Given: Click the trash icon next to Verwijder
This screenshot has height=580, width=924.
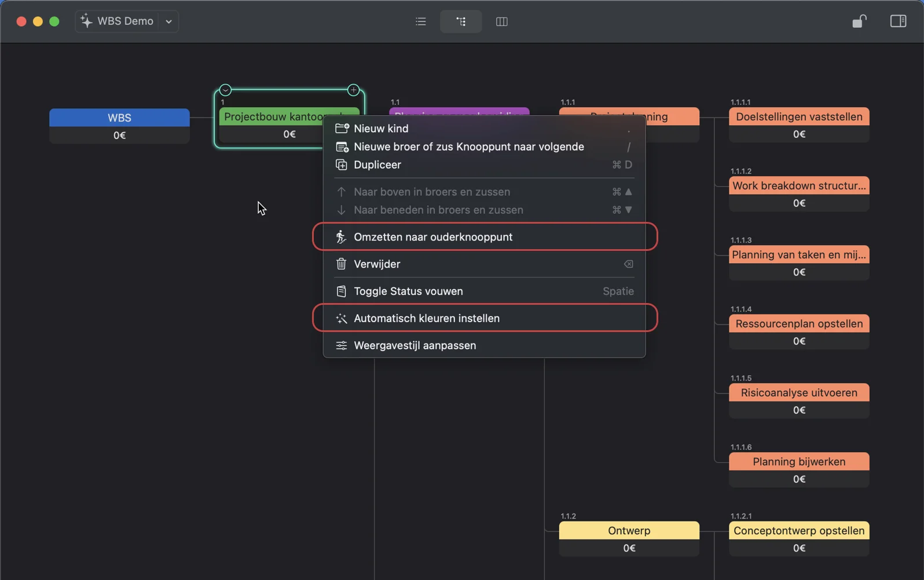Looking at the screenshot, I should pyautogui.click(x=342, y=264).
